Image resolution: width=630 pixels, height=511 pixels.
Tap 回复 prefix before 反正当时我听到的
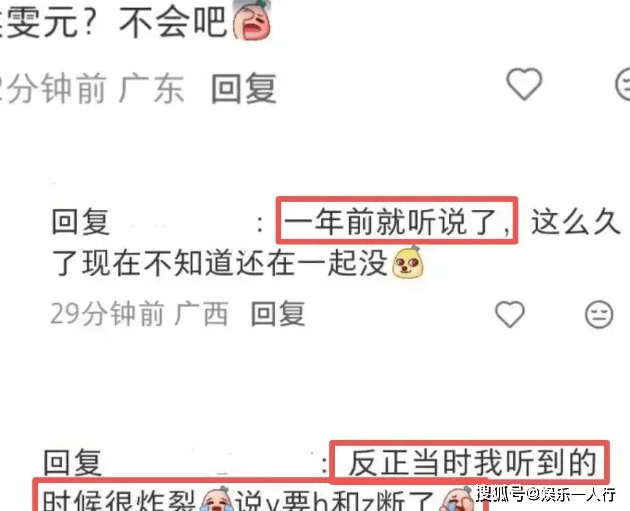click(72, 463)
